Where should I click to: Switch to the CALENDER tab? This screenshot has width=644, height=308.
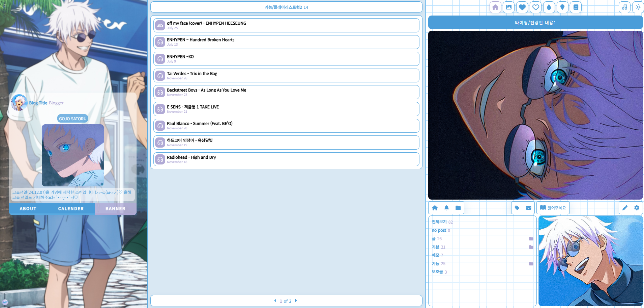[71, 209]
